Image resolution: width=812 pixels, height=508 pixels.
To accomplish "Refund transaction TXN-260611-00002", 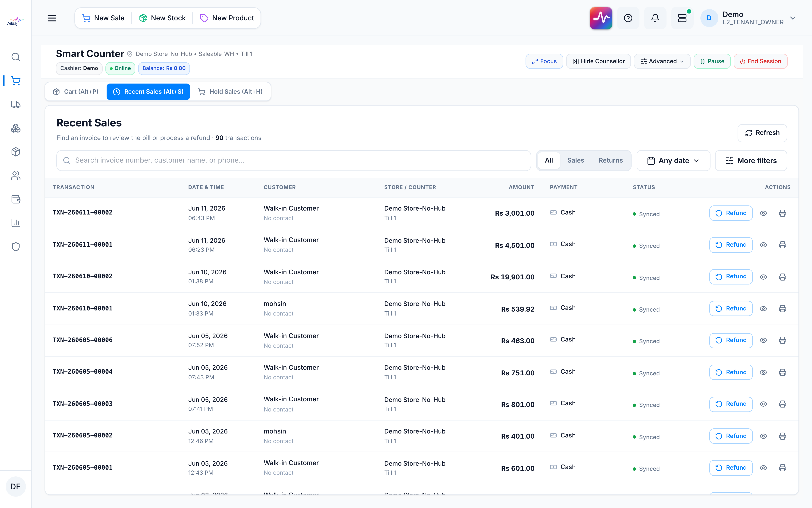I will tap(731, 213).
